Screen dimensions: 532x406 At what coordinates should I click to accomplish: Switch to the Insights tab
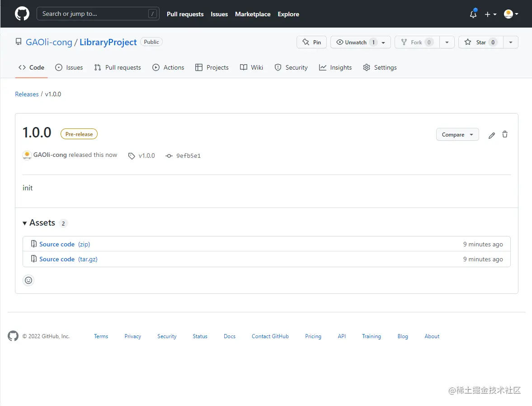[x=335, y=67]
